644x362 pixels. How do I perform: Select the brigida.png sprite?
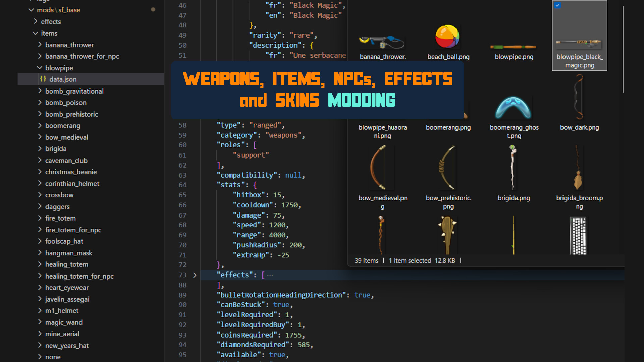[x=514, y=168]
